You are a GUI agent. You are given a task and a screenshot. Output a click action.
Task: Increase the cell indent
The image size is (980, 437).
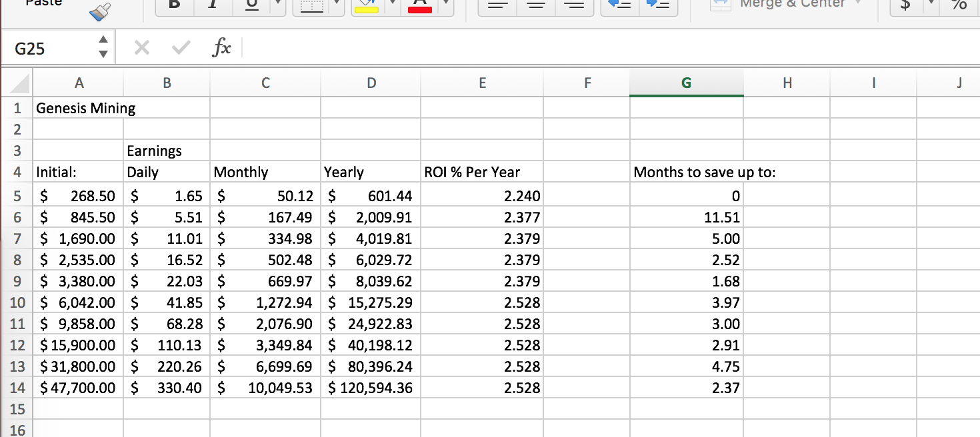(x=659, y=5)
